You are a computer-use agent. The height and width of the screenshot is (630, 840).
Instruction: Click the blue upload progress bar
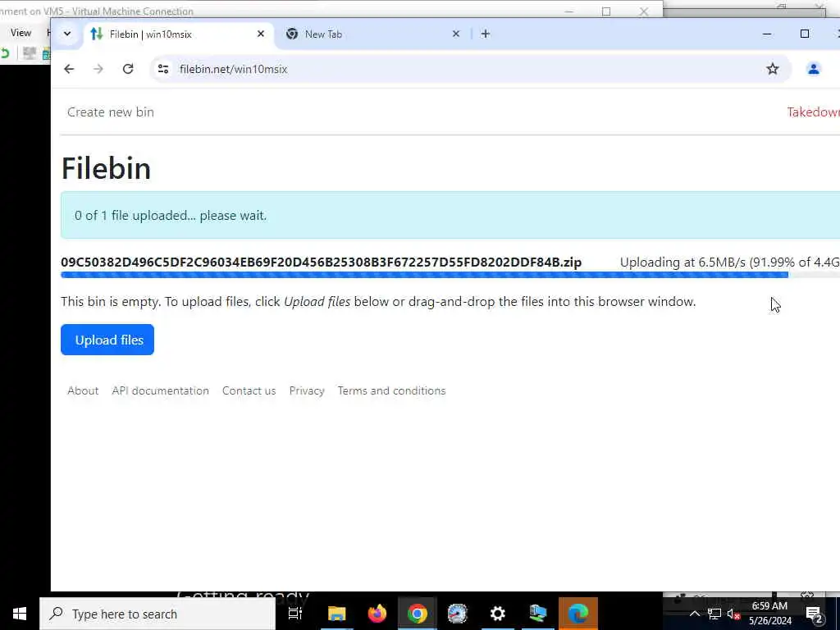pyautogui.click(x=424, y=275)
